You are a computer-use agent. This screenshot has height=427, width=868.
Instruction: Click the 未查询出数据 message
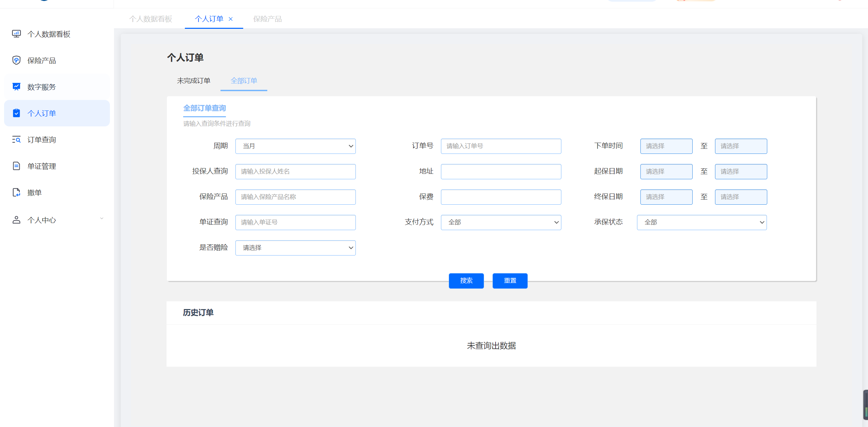pyautogui.click(x=491, y=346)
